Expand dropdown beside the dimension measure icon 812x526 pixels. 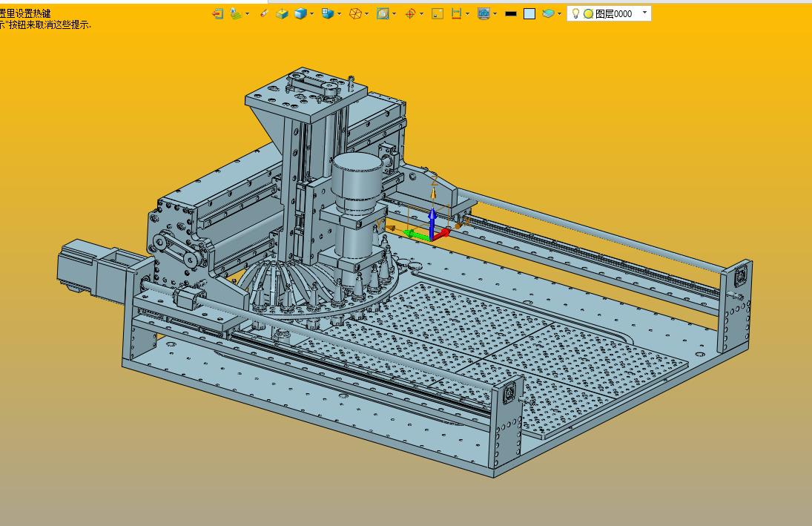tap(468, 14)
